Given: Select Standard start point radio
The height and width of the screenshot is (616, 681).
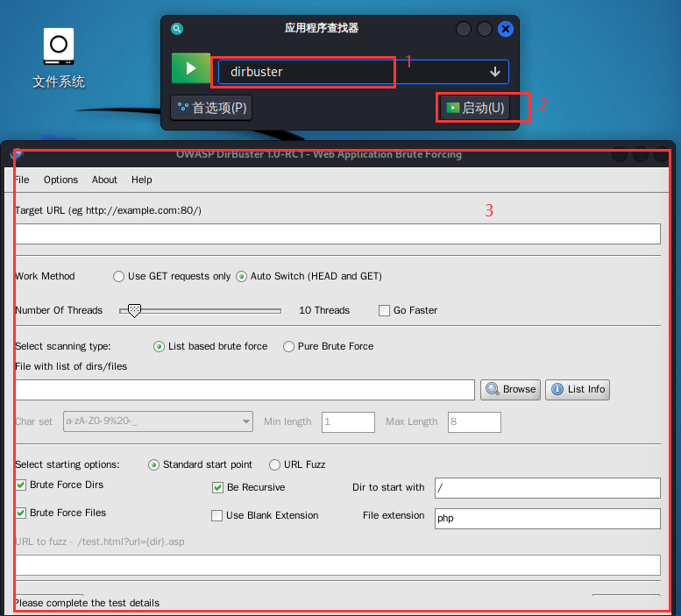Looking at the screenshot, I should [x=153, y=465].
